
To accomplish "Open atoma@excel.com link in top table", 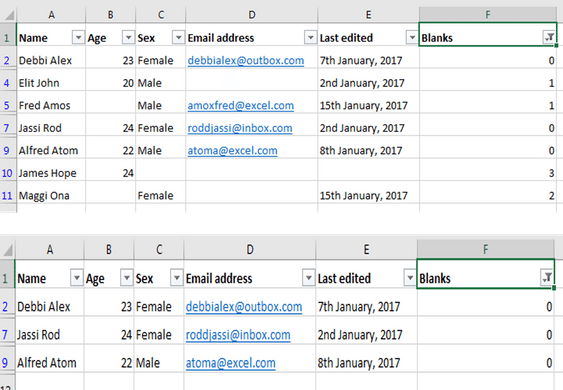I will tap(232, 150).
